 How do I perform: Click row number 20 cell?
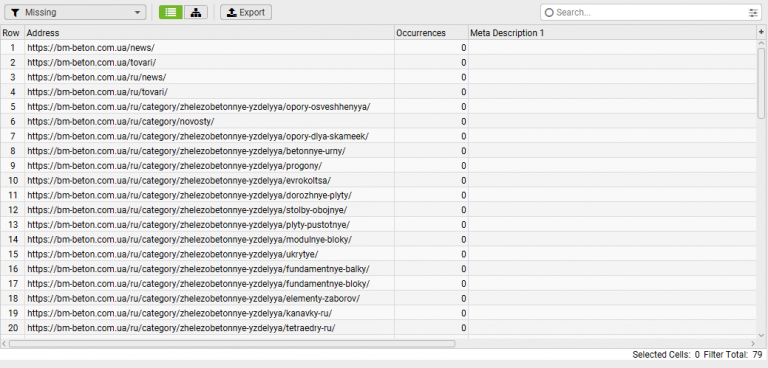pyautogui.click(x=12, y=327)
